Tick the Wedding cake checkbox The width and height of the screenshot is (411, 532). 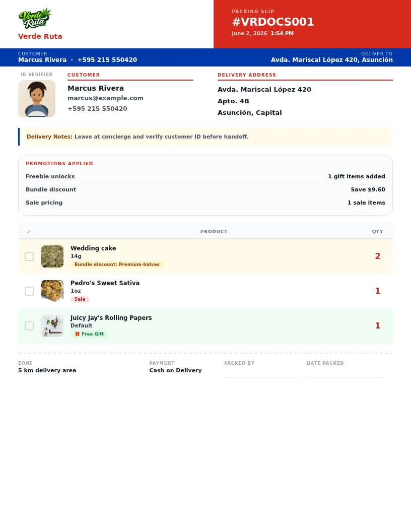pos(29,256)
